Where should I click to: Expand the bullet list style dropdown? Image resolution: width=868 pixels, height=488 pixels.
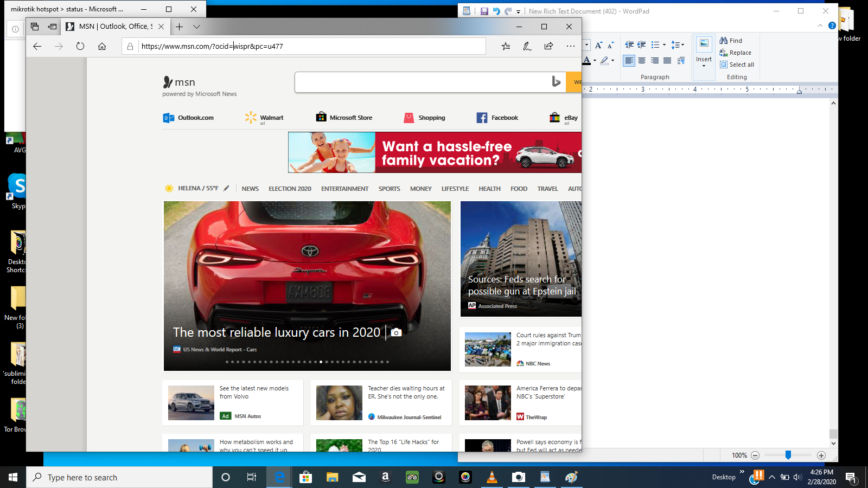[664, 45]
